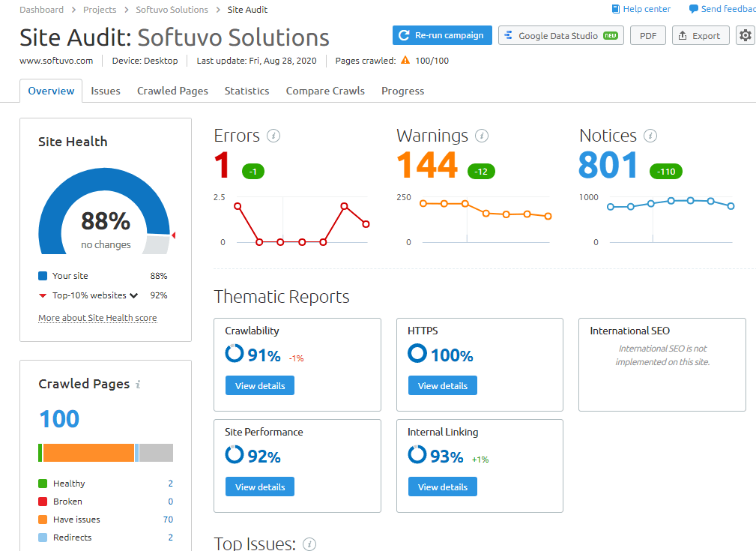Open the Crawled Pages tab
Image resolution: width=756 pixels, height=551 pixels.
[x=172, y=91]
